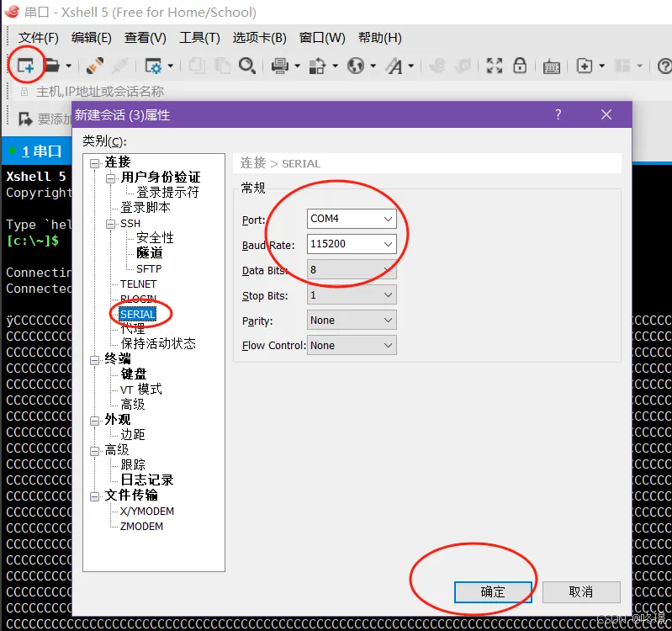Select 跟踪 under 高级
Screen dimensions: 672x631
click(x=132, y=464)
